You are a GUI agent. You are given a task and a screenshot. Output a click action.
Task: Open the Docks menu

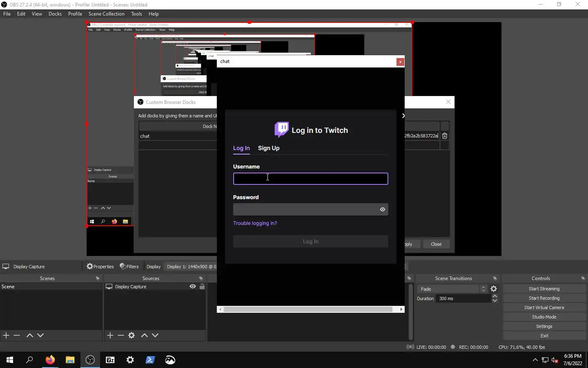click(55, 14)
